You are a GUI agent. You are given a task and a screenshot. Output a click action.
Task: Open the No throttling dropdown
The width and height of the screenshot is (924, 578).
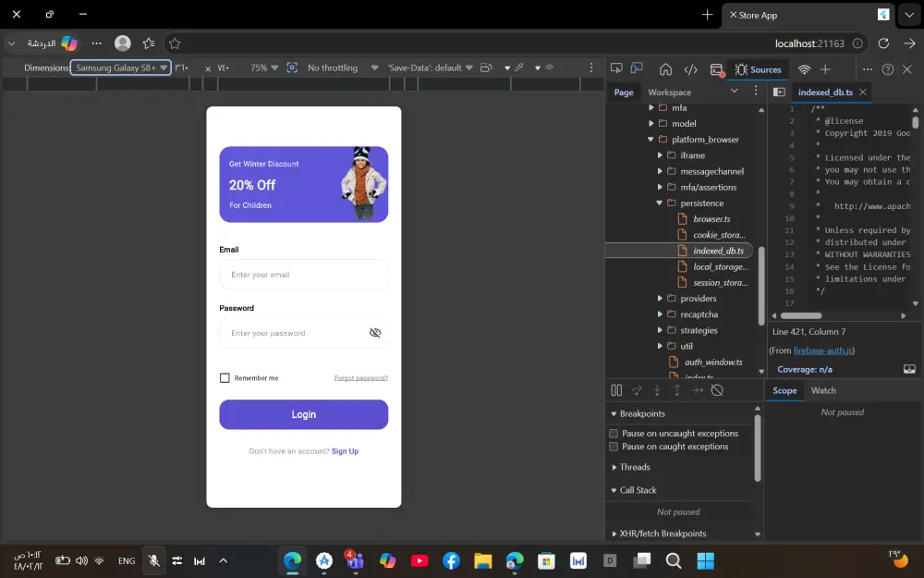point(342,68)
